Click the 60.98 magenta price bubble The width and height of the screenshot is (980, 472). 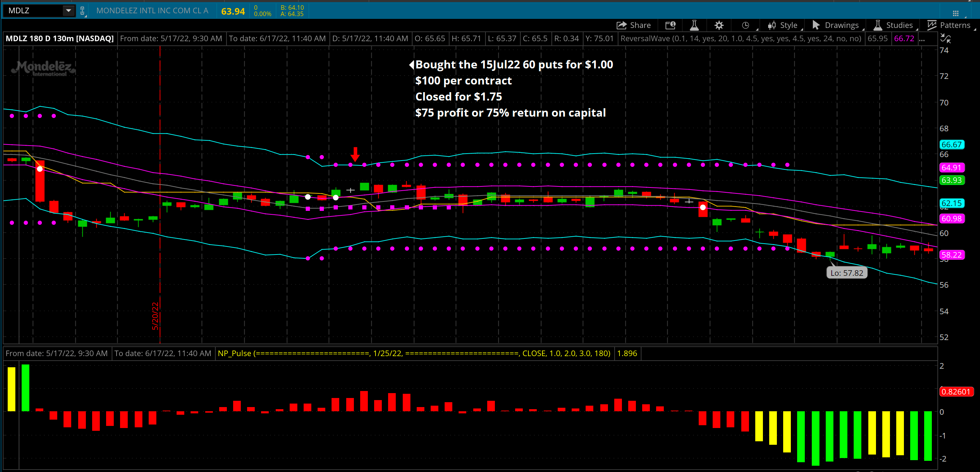click(x=951, y=219)
